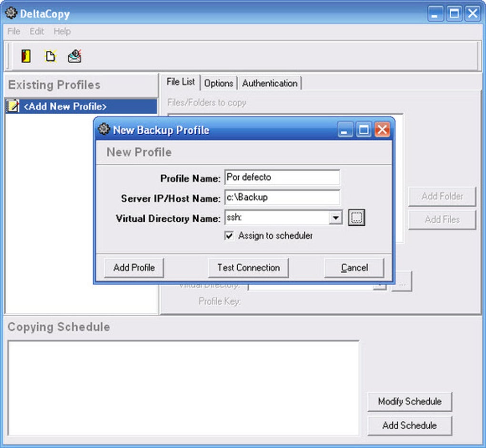Click the Modify Schedule button
486x448 pixels.
click(x=410, y=401)
